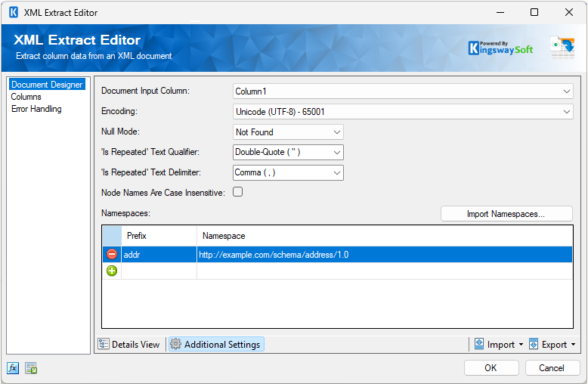The image size is (588, 384).
Task: Click the Namespace column header
Action: click(385, 236)
